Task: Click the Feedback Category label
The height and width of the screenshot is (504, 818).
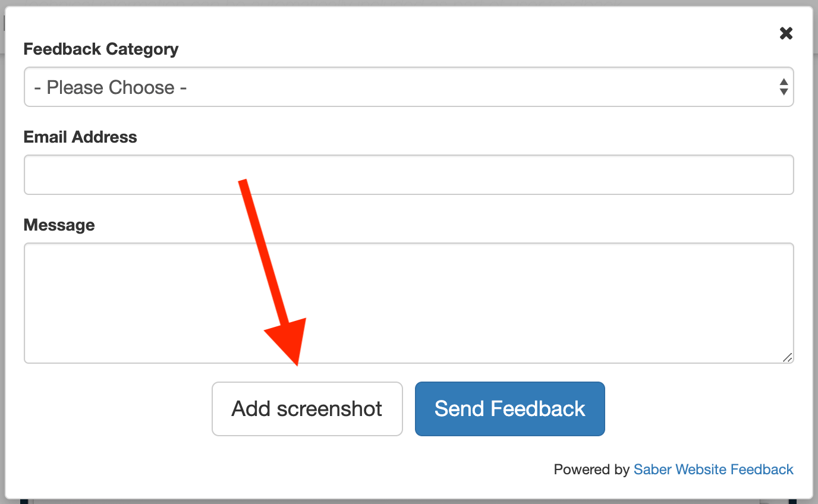Action: pyautogui.click(x=100, y=49)
